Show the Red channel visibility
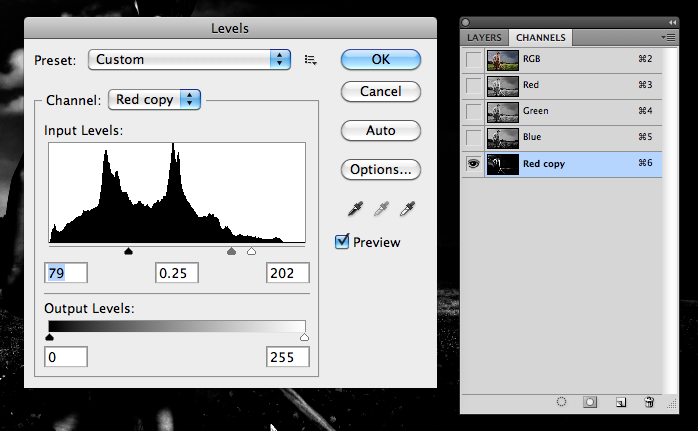The height and width of the screenshot is (431, 698). (473, 85)
